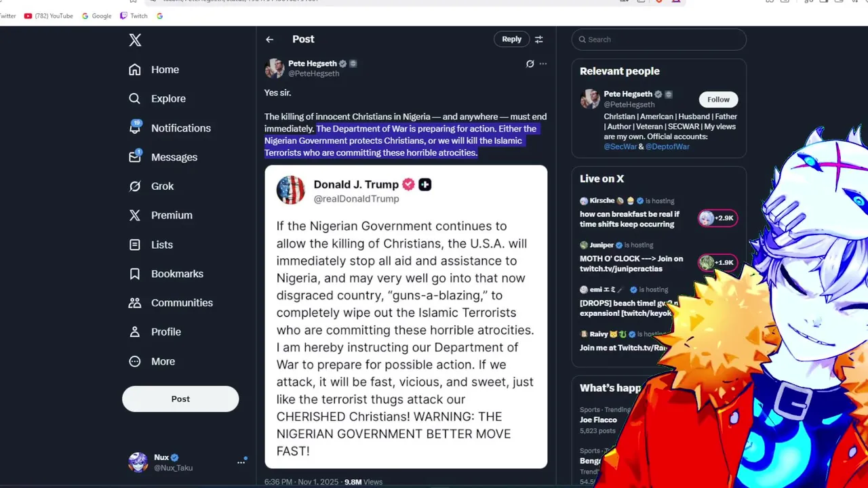Click the Grok explain icon on Hegseth's post
Viewport: 868px width, 488px height.
[530, 64]
